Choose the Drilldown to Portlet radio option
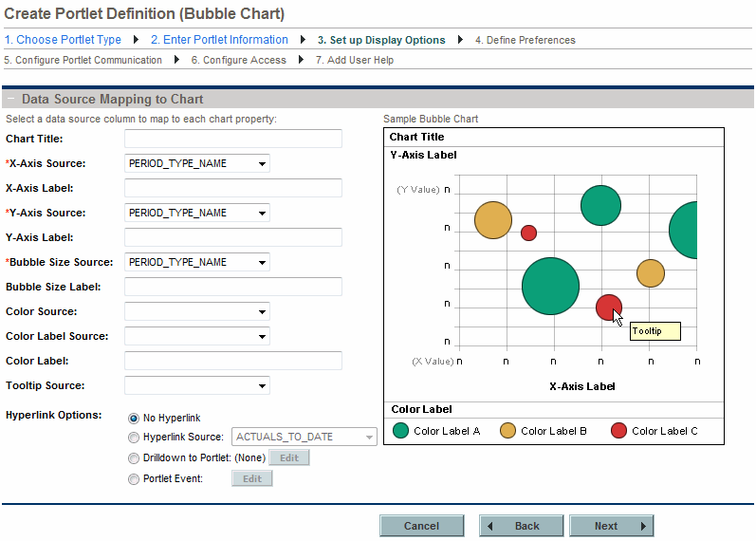The height and width of the screenshot is (541, 756). pyautogui.click(x=134, y=458)
